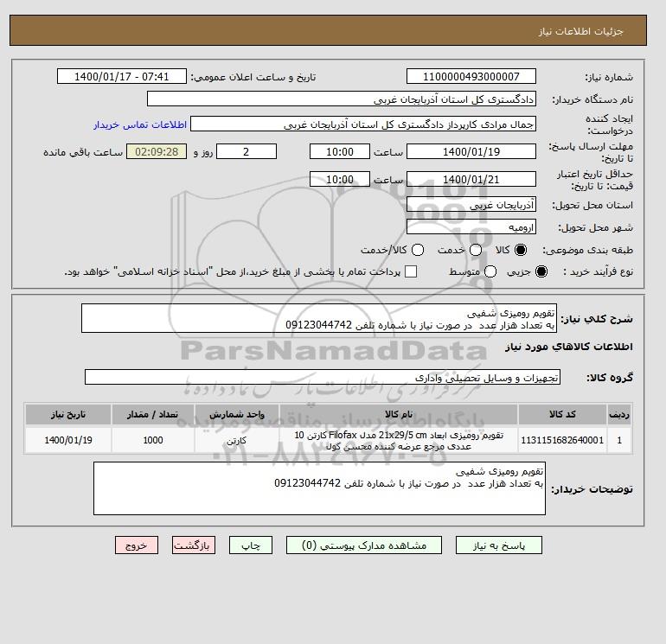Open اطلاعات تماس خریدار link
The height and width of the screenshot is (644, 666).
point(140,124)
